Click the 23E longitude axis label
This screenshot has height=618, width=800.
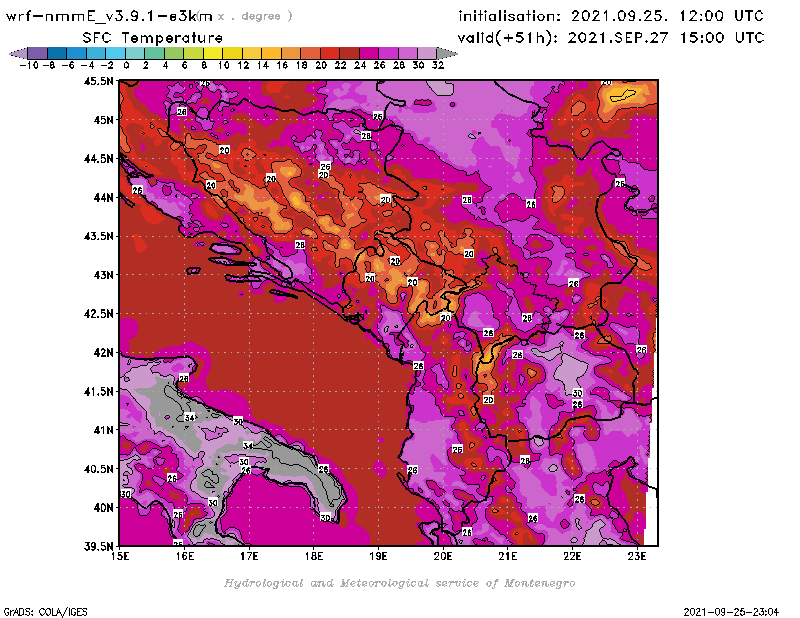637,556
